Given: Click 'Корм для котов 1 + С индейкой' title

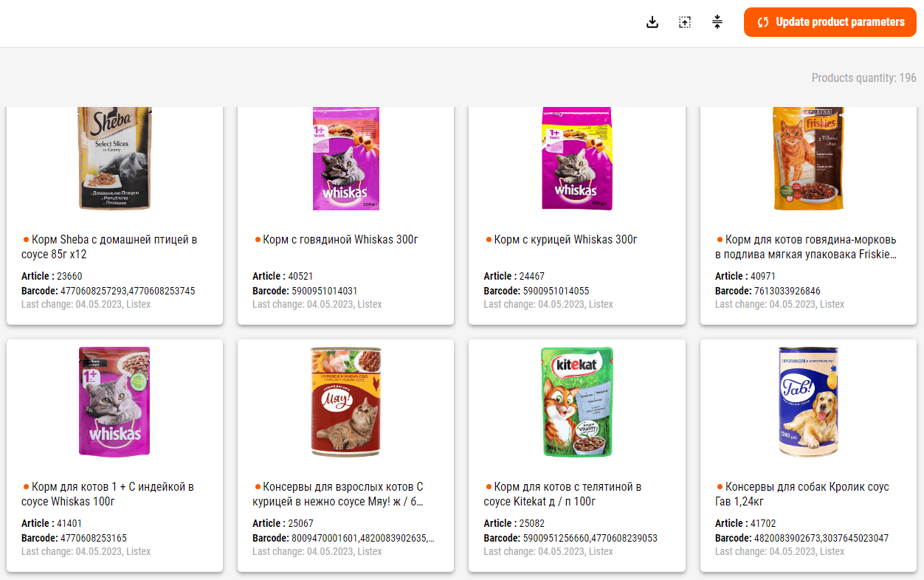Looking at the screenshot, I should point(108,494).
